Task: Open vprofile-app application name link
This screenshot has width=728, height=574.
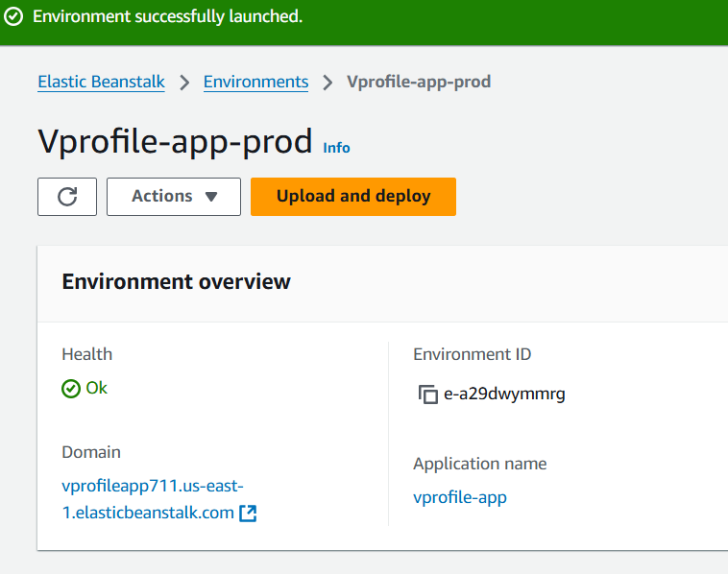Action: click(x=460, y=497)
